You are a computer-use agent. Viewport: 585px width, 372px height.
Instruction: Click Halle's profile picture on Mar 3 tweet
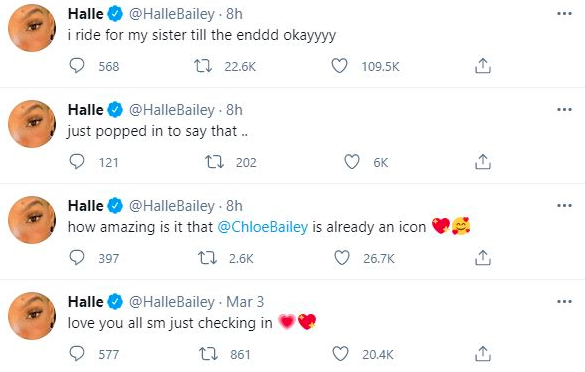[x=32, y=316]
